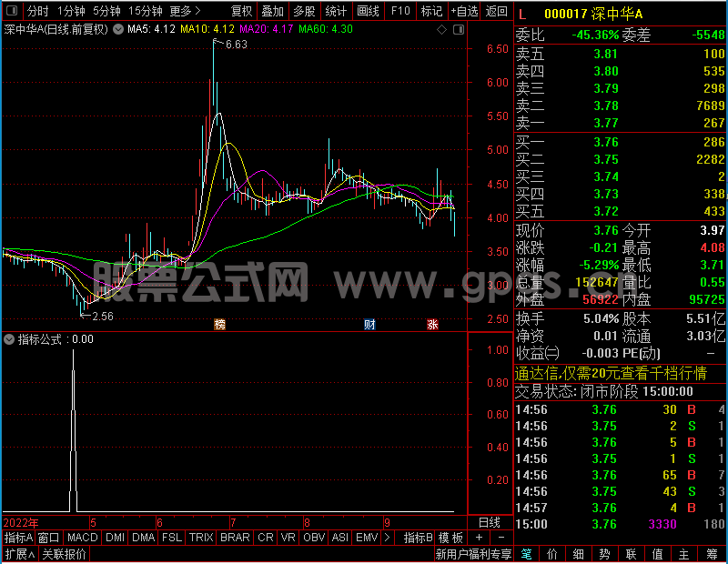
Task: Expand more indicators arrow after EMV
Action: [x=388, y=538]
